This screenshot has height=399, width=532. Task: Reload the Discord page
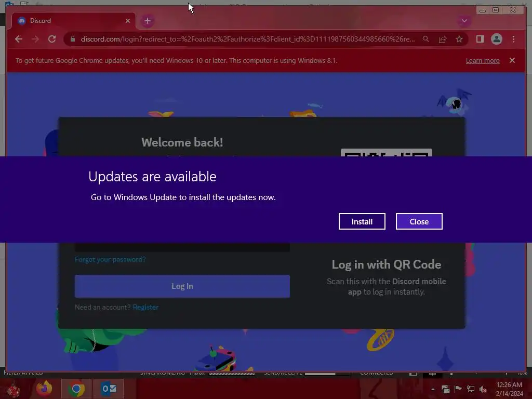pyautogui.click(x=52, y=39)
